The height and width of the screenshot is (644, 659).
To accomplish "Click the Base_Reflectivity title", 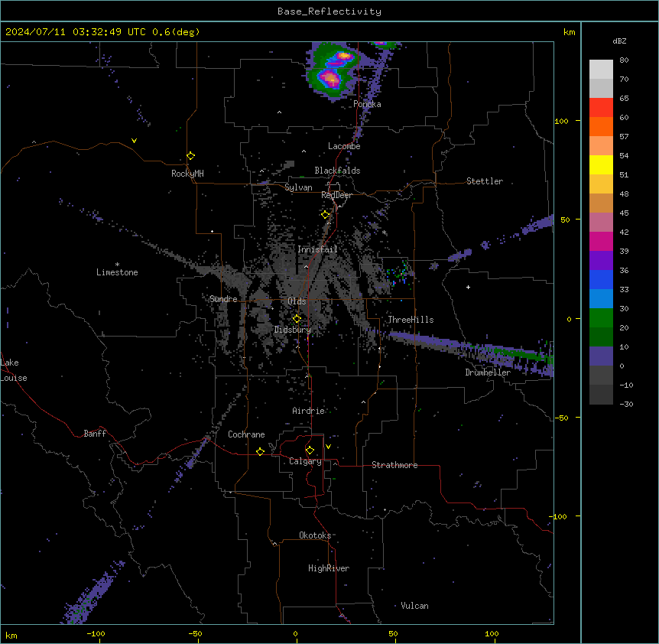I will tap(329, 11).
